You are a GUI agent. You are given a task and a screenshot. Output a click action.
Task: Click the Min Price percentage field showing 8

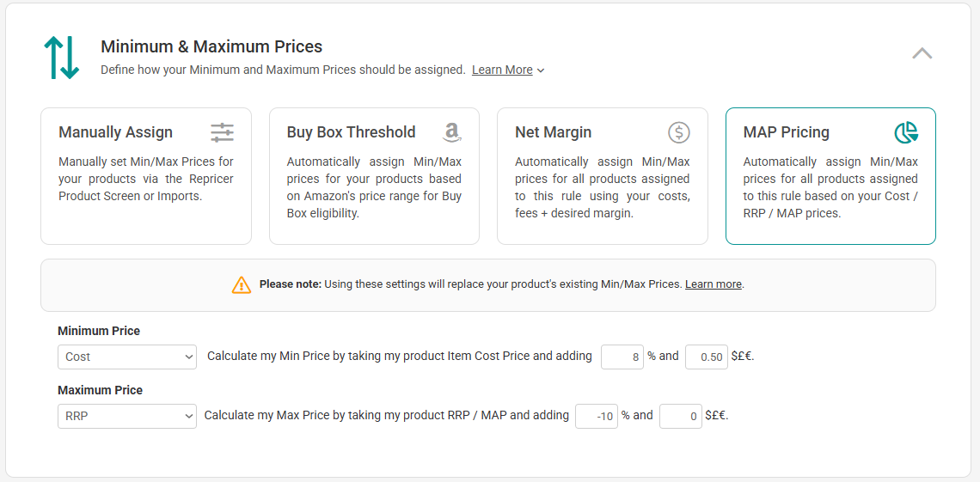tap(622, 357)
